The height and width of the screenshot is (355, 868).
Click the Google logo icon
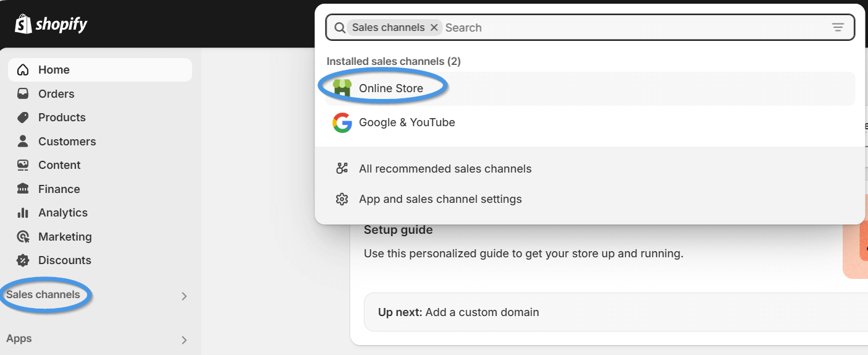[x=342, y=122]
